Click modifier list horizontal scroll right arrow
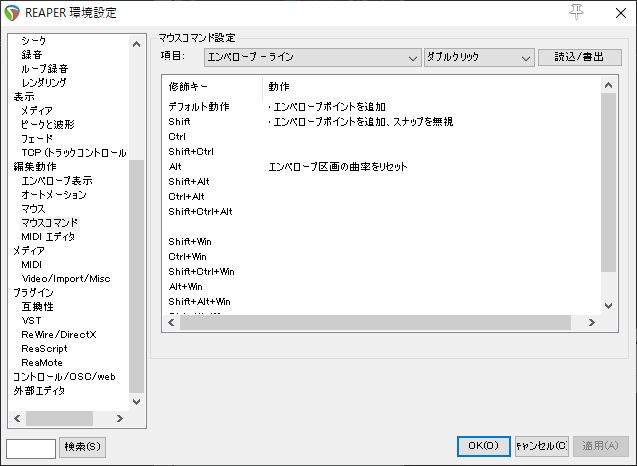 click(592, 322)
